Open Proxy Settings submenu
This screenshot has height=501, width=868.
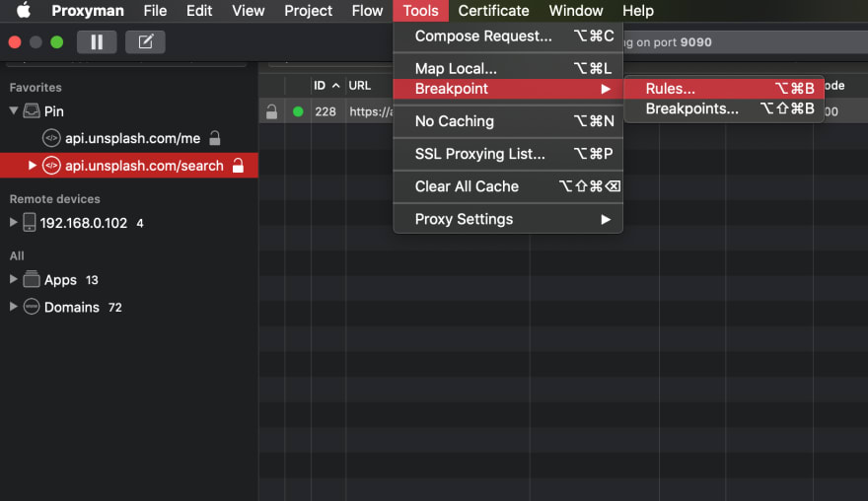[508, 219]
